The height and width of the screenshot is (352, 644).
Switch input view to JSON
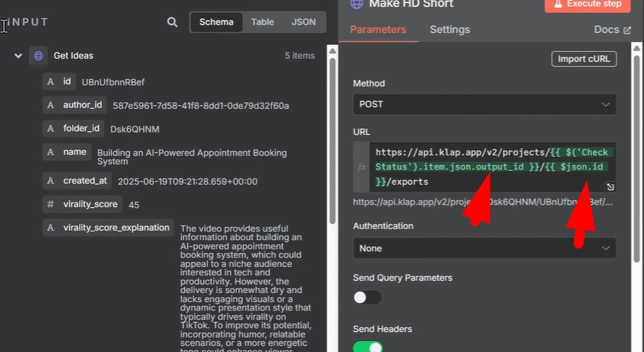304,22
